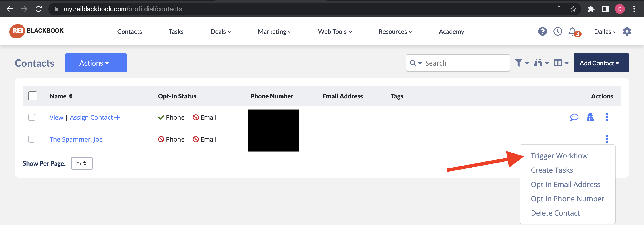Click the search magnifier icon
644x225 pixels.
[x=413, y=63]
